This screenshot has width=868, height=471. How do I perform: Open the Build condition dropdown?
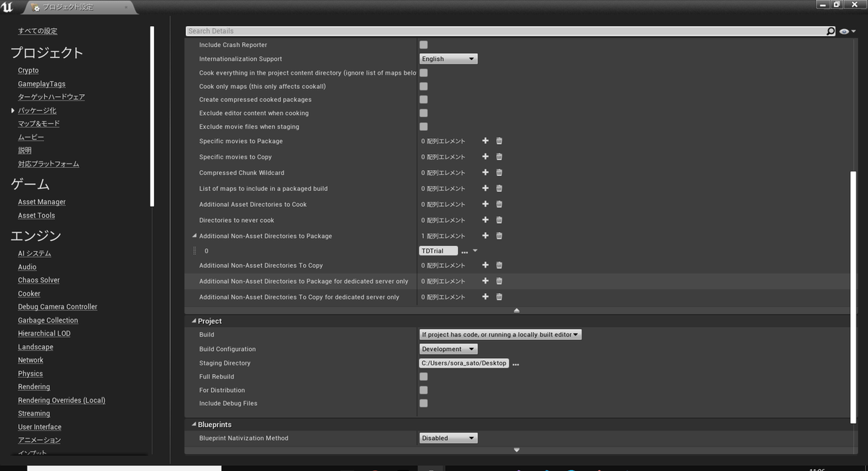click(x=501, y=334)
